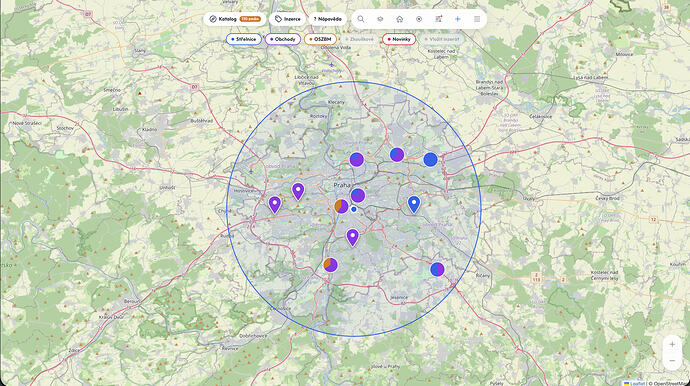This screenshot has width=690, height=386.
Task: Click the compass icon beside Katalog
Action: (213, 19)
